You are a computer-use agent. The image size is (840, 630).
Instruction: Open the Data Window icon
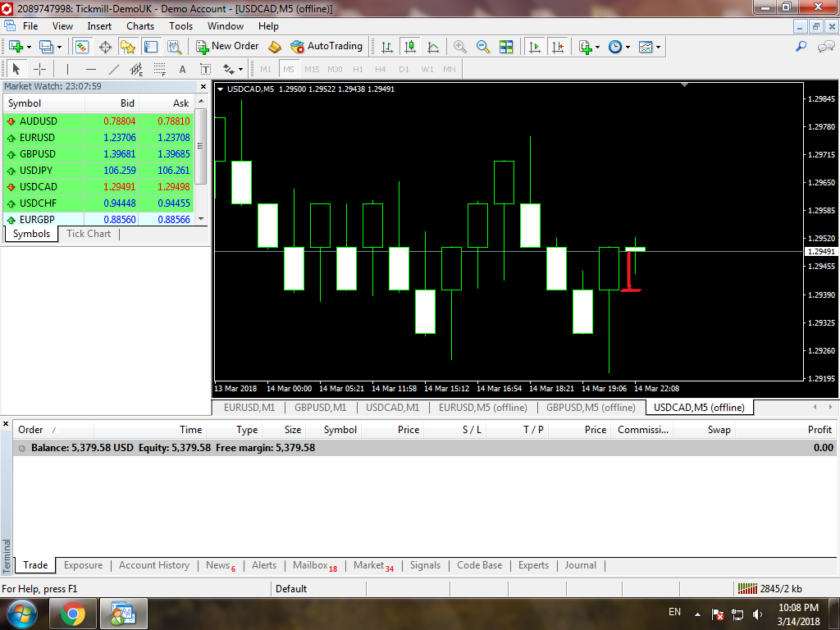[x=105, y=47]
